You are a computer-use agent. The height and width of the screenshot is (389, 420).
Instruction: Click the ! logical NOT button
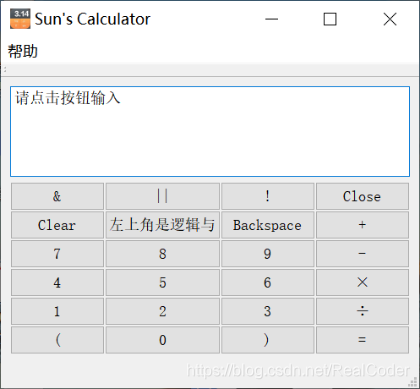click(268, 196)
